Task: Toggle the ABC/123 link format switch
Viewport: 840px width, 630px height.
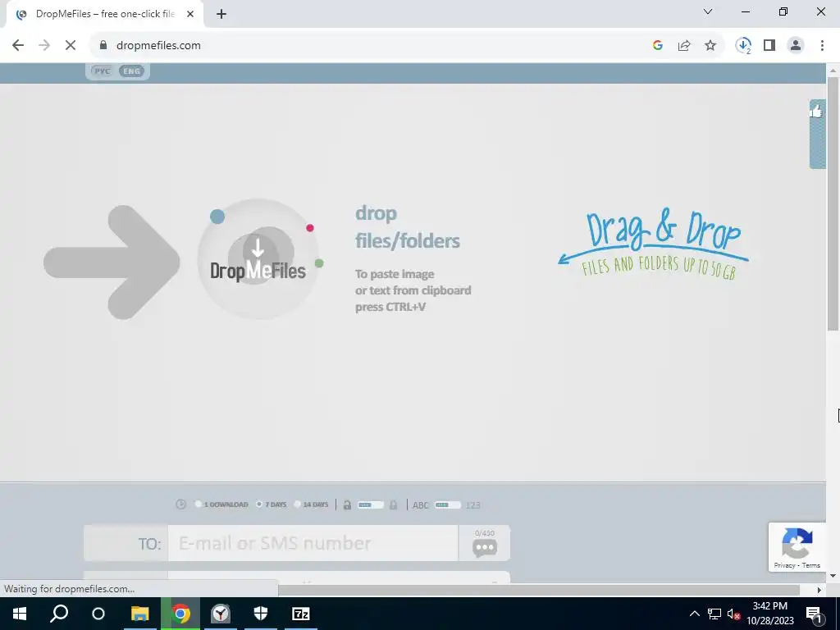Action: click(x=447, y=504)
